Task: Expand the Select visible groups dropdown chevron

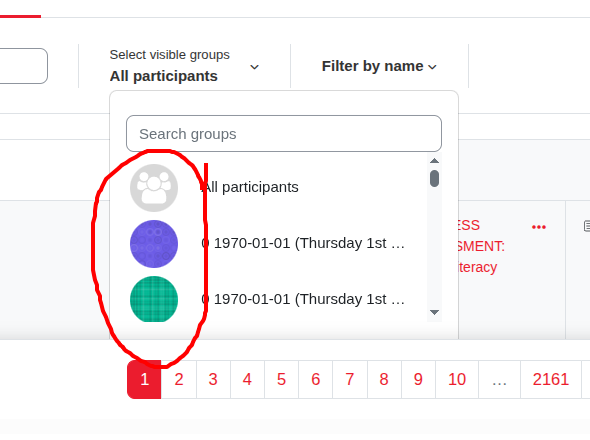Action: 254,67
